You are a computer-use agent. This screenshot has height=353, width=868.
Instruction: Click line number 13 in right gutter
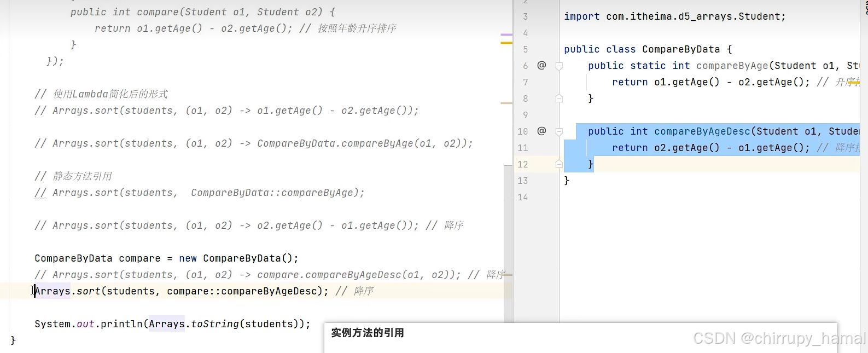(x=523, y=181)
